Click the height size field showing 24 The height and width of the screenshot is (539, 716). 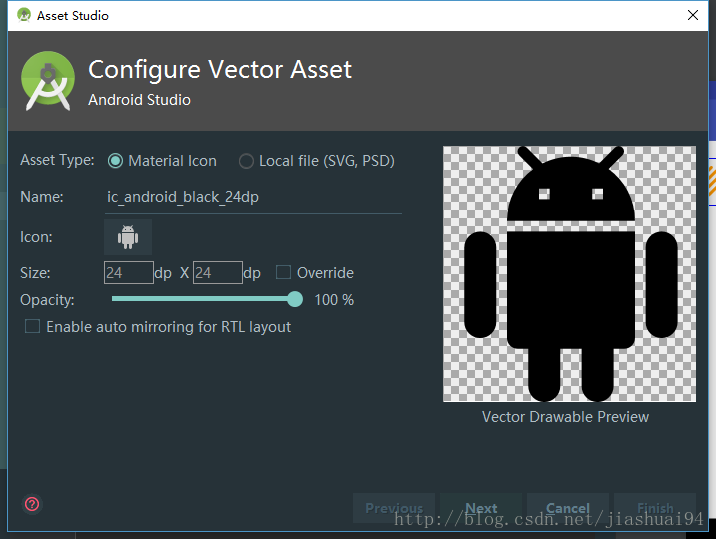pos(218,273)
